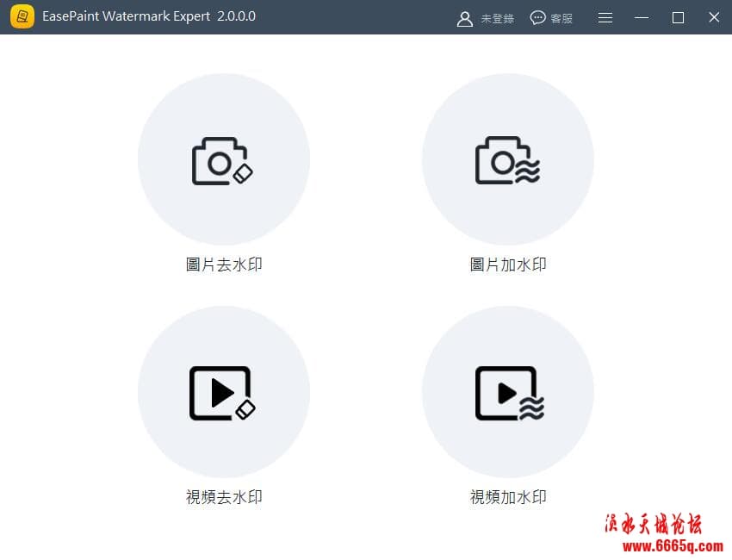This screenshot has height=560, width=732.
Task: Select the 圖片去水印 label
Action: click(224, 264)
